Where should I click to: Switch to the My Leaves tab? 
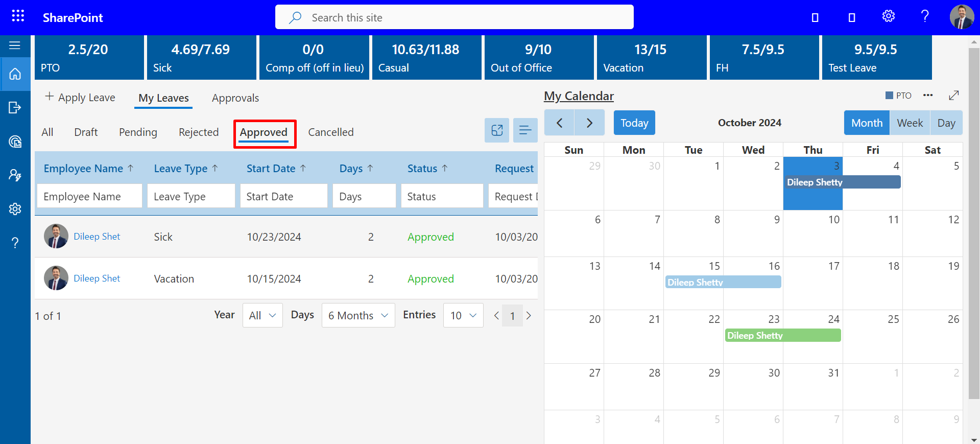pos(163,98)
